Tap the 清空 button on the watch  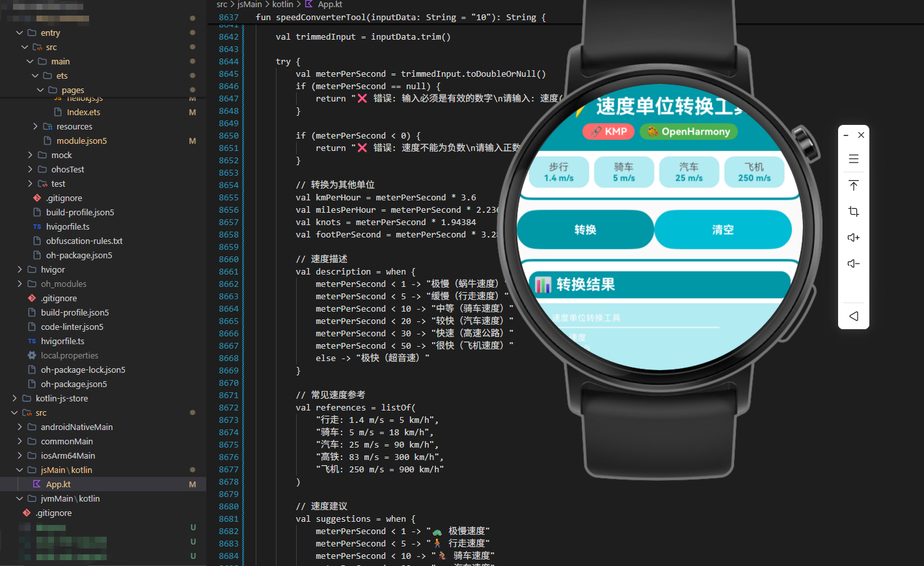coord(723,230)
